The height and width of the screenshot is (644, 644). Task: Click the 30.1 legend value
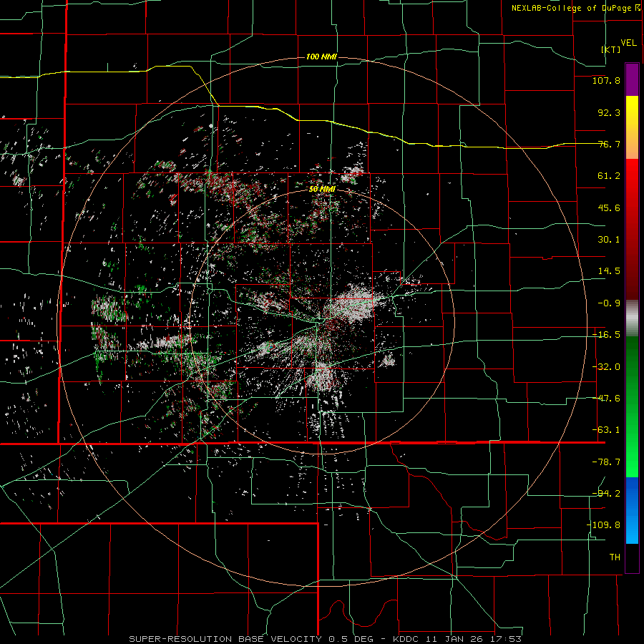tap(609, 240)
